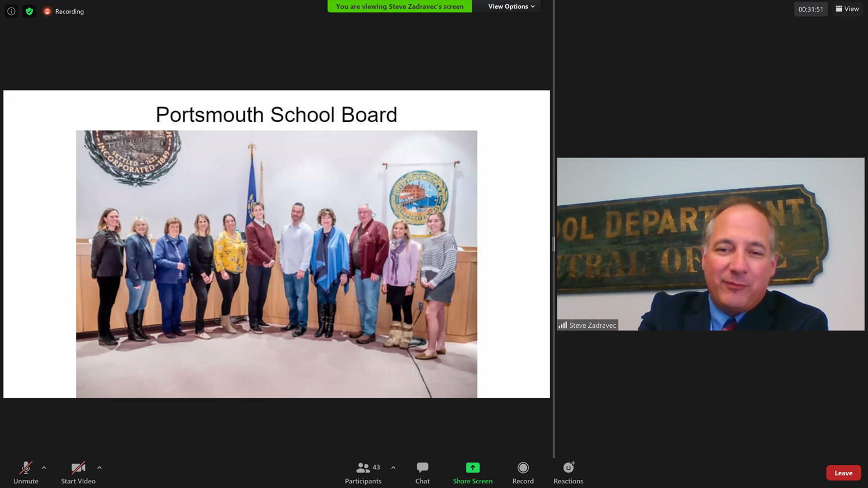Viewport: 868px width, 488px height.
Task: Expand video options arrow beside Start Video
Action: [x=100, y=468]
